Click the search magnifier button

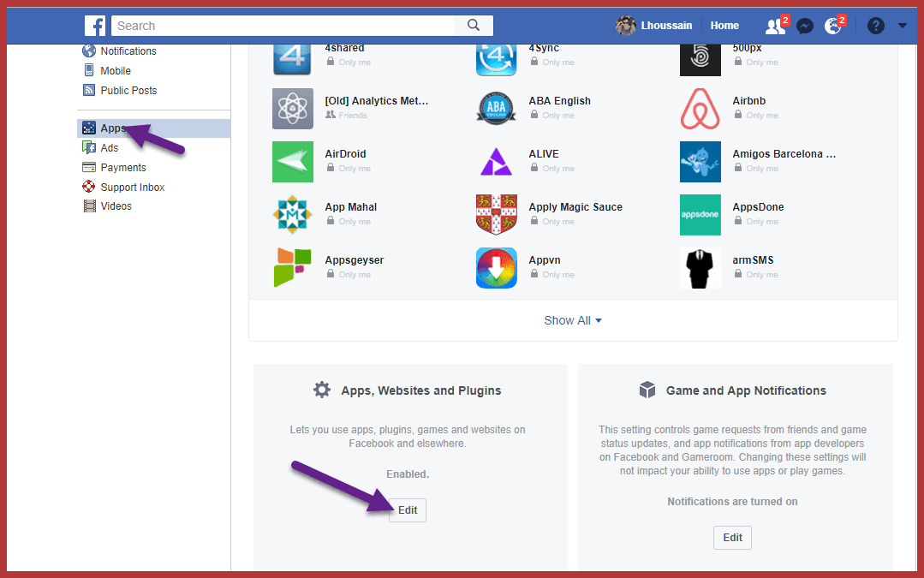pos(474,26)
